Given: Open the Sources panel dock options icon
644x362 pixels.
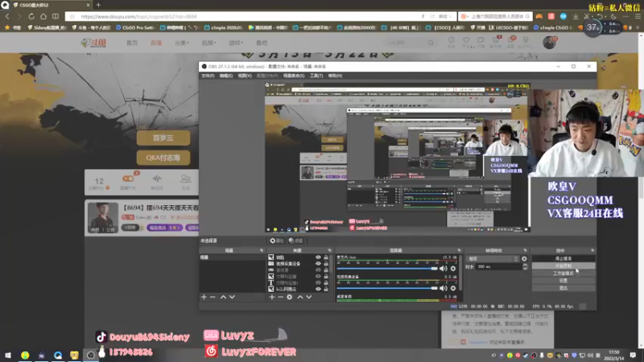Looking at the screenshot, I should (329, 250).
